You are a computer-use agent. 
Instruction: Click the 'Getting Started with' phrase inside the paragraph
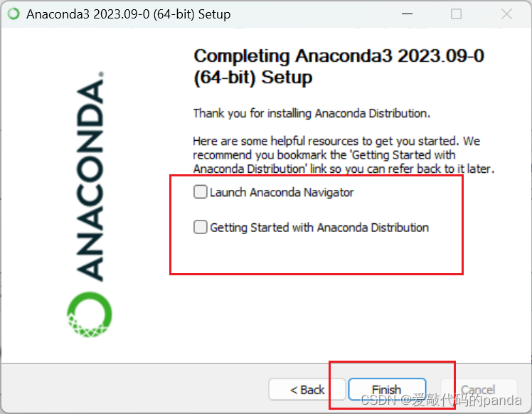(x=404, y=155)
